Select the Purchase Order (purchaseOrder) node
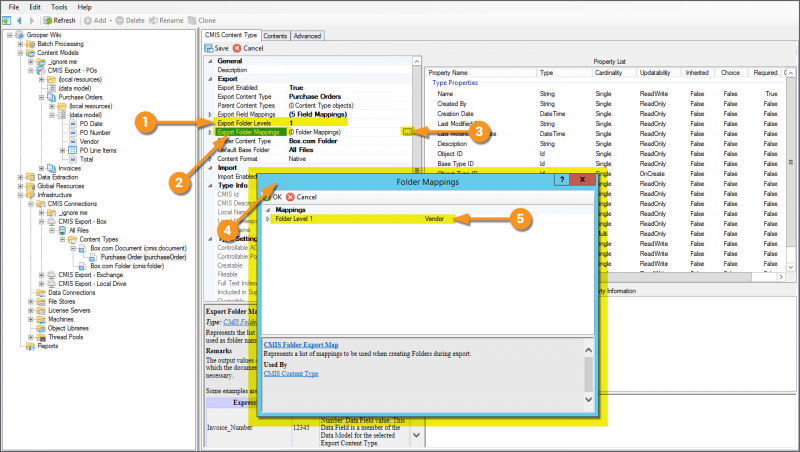This screenshot has height=452, width=800. coord(143,257)
